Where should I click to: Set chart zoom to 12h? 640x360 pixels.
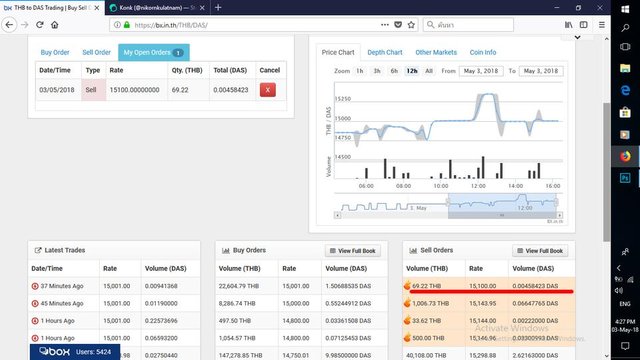(412, 71)
